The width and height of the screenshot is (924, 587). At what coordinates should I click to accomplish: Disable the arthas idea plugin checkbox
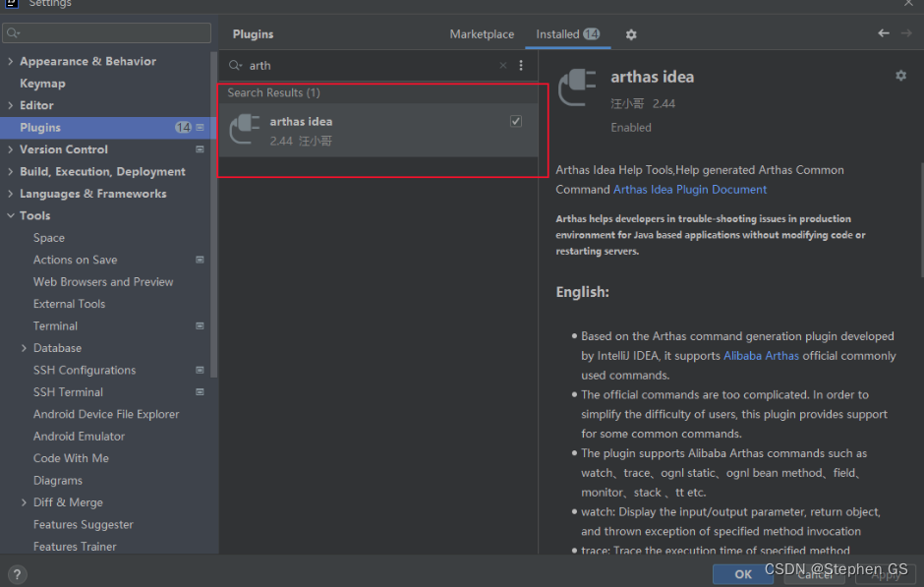tap(516, 121)
